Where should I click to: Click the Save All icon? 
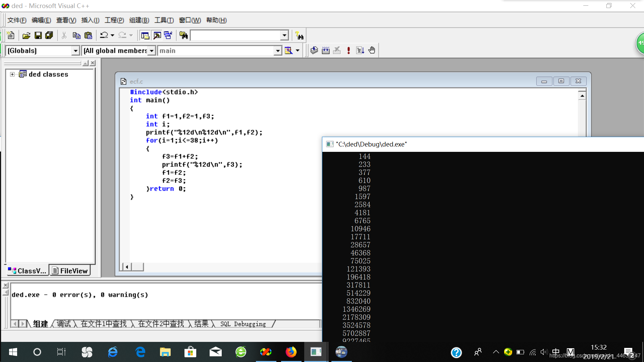click(49, 35)
